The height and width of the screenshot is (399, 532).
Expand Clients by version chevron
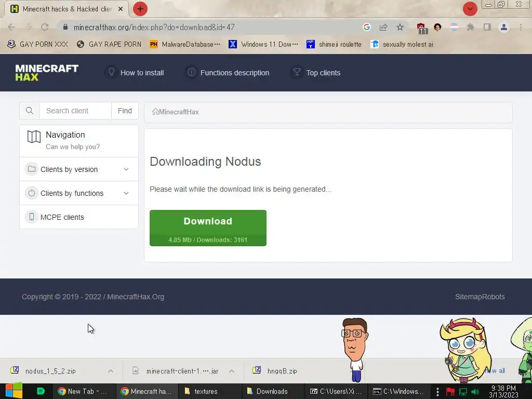point(126,169)
